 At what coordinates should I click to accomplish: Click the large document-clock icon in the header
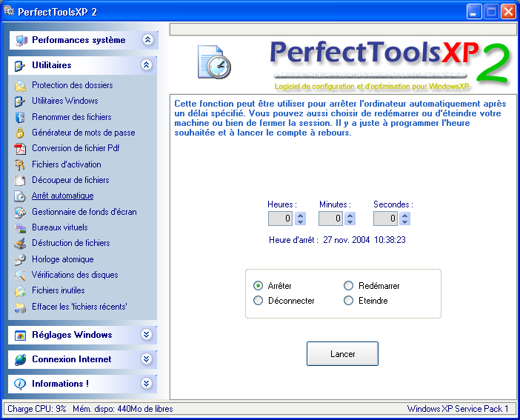coord(214,62)
